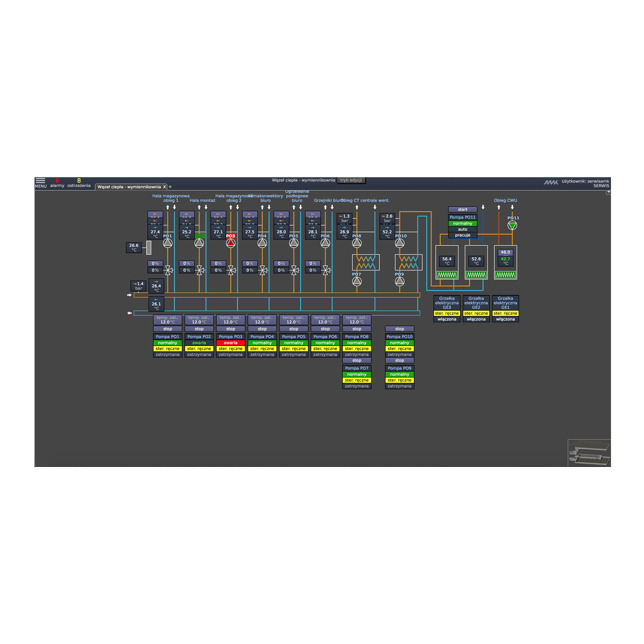Open the ostrzeżenia counter showing 8
The image size is (644, 644).
(79, 183)
